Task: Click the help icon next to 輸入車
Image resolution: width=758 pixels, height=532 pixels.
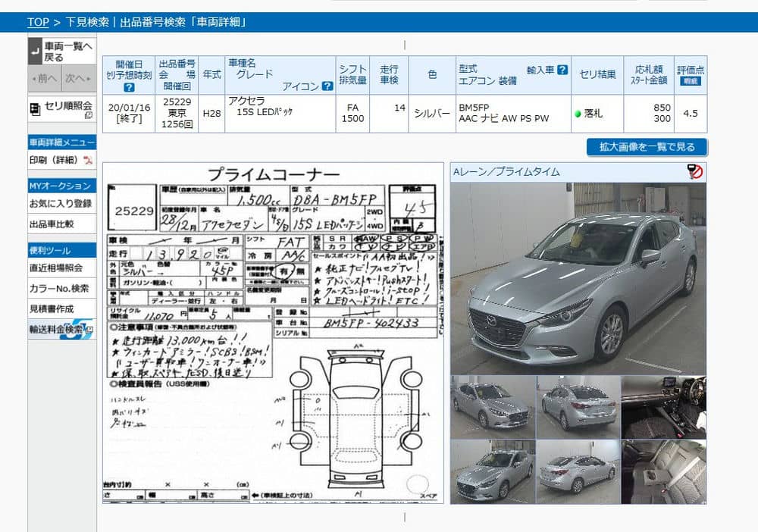Action: (562, 70)
